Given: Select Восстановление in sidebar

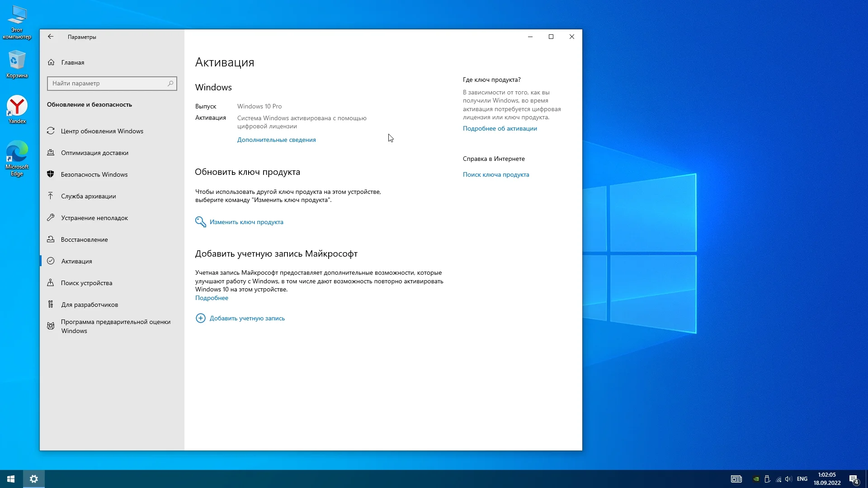Looking at the screenshot, I should tap(84, 239).
